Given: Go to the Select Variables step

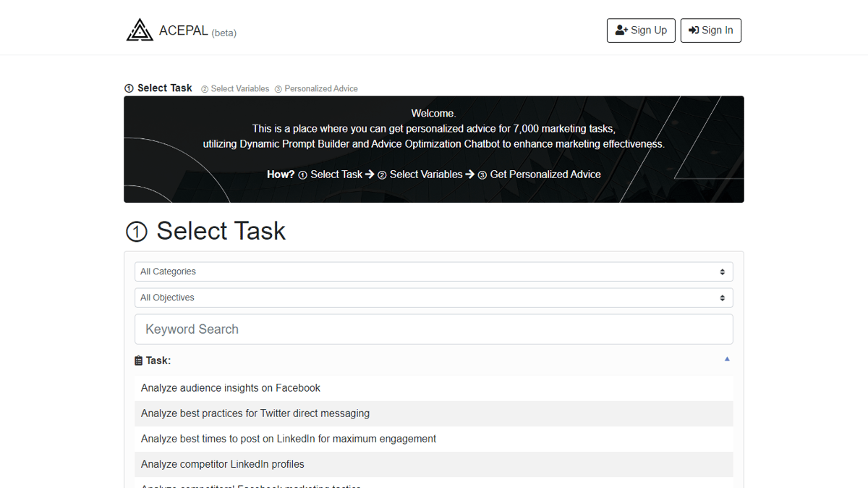Looking at the screenshot, I should [235, 89].
